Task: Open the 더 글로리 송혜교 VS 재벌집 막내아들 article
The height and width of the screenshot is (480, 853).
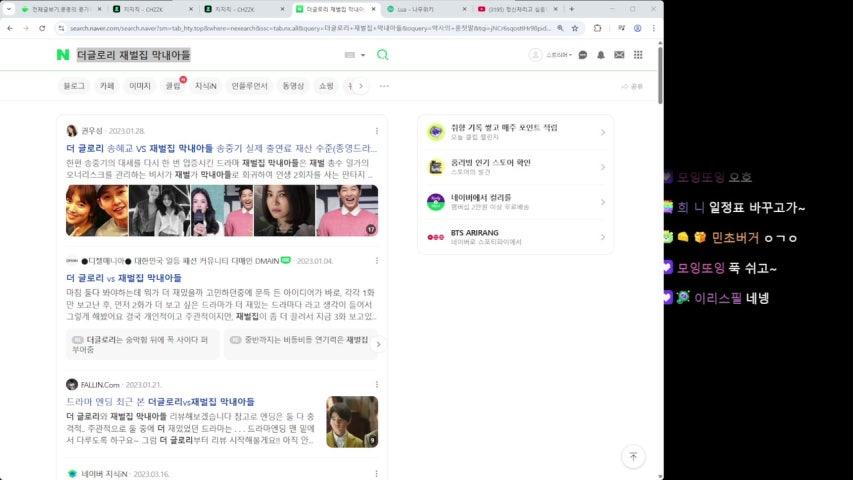Action: point(221,148)
